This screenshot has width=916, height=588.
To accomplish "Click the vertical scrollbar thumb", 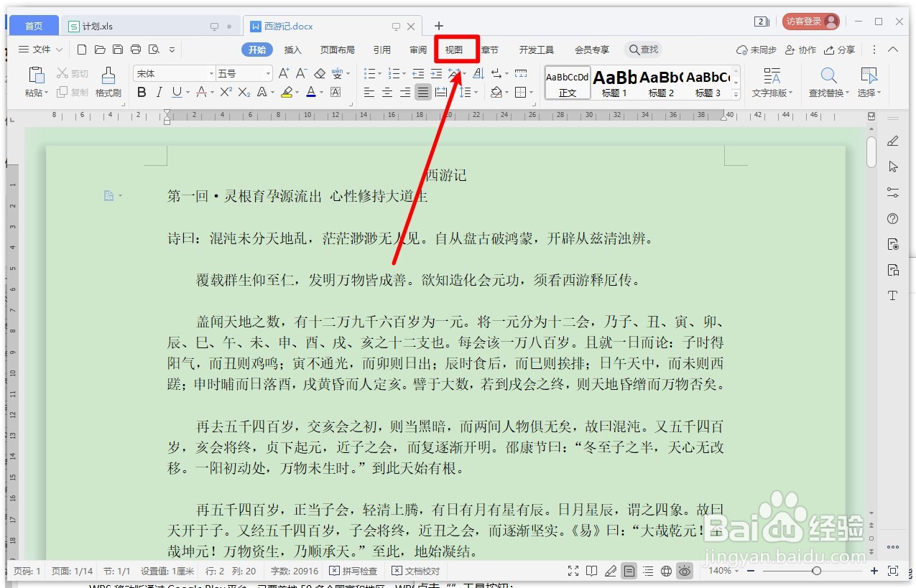I will tap(871, 151).
